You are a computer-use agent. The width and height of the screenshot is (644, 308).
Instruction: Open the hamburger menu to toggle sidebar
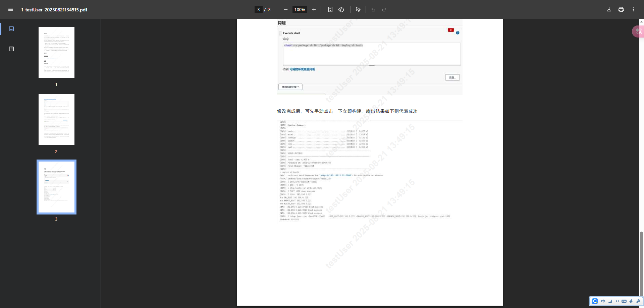(11, 9)
